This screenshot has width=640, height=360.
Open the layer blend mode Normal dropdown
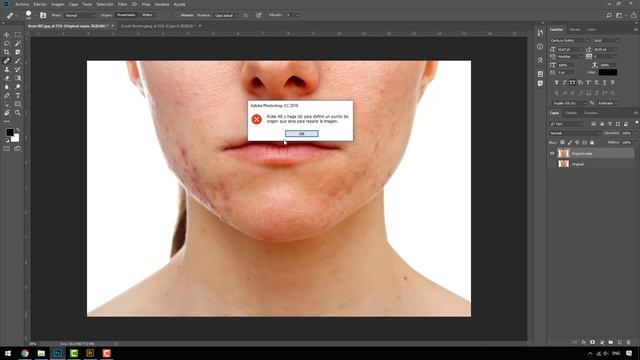[575, 133]
